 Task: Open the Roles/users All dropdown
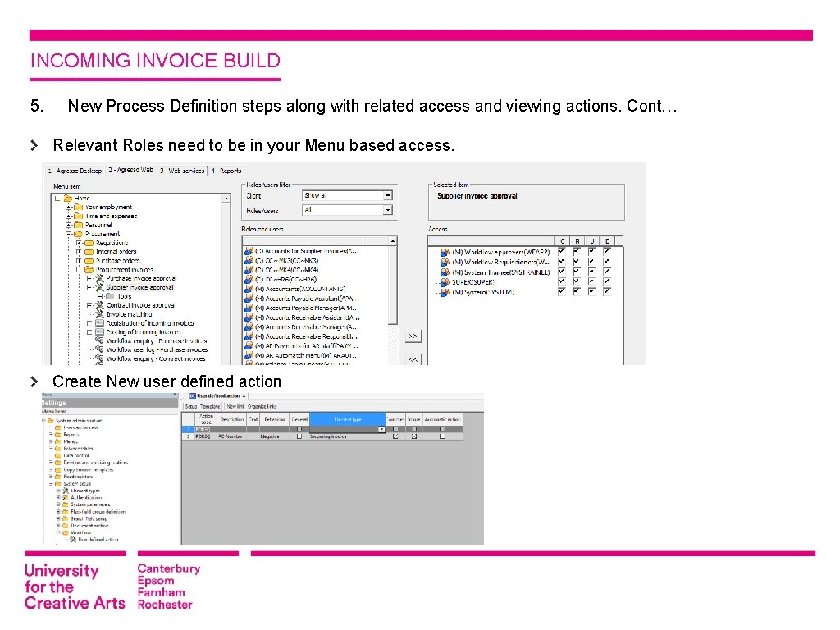387,211
